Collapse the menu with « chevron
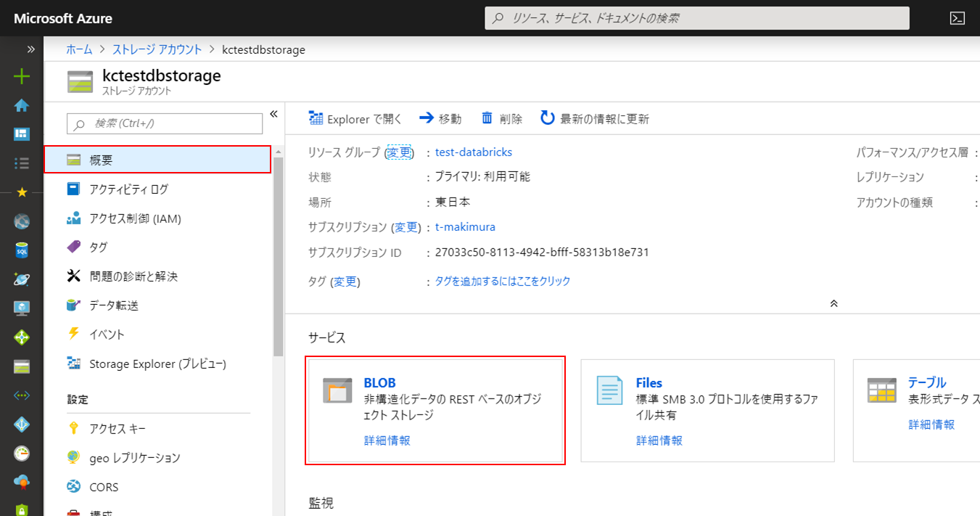The width and height of the screenshot is (980, 516). point(273,113)
